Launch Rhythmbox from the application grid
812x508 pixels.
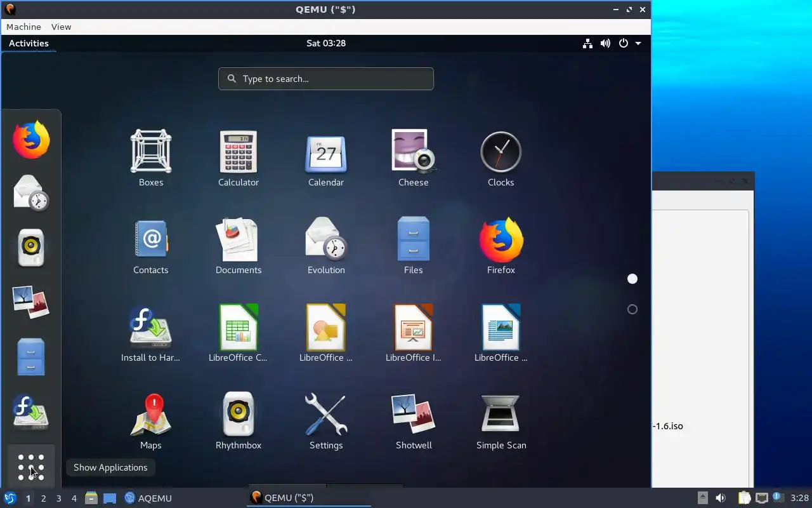pyautogui.click(x=239, y=421)
